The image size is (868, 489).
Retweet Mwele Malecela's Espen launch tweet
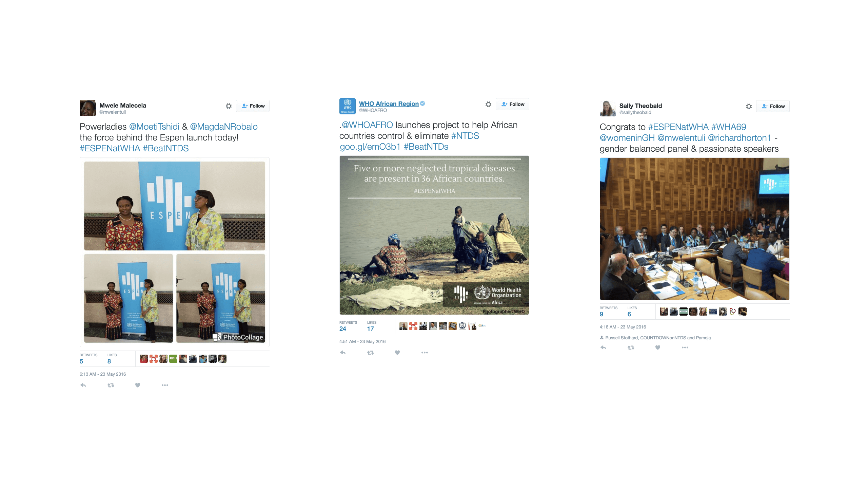(111, 385)
